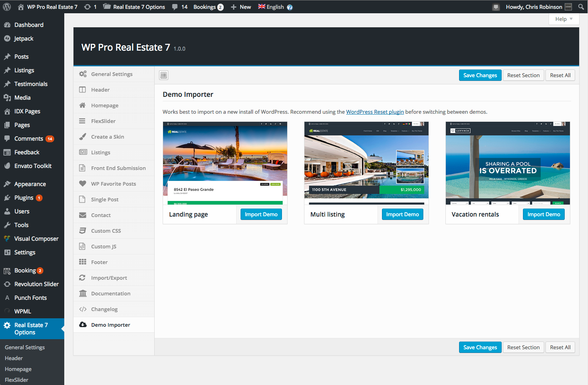Open Header submenu link in sidebar
The image size is (588, 385).
pyautogui.click(x=14, y=358)
